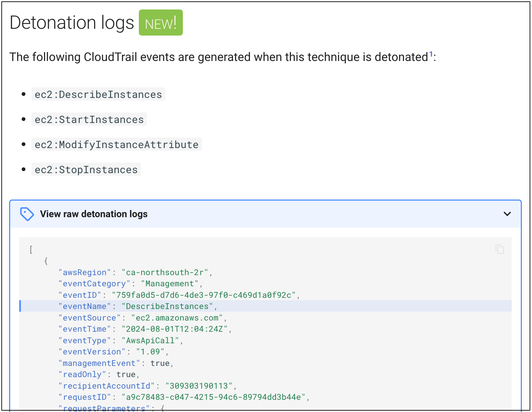
Task: Select the ec2:StartInstances code item
Action: pos(89,120)
